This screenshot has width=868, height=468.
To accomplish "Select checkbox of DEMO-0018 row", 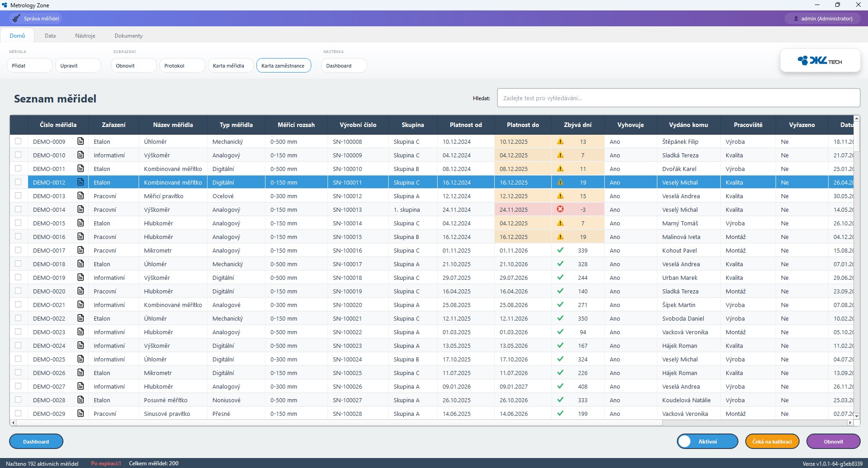I will pyautogui.click(x=18, y=264).
